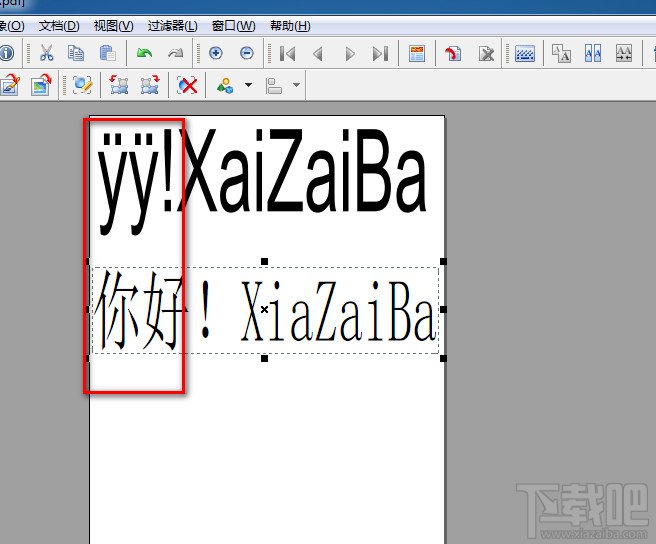This screenshot has height=544, width=656.
Task: Click the ÿÿ!XaiZaiBa text line
Action: (262, 181)
